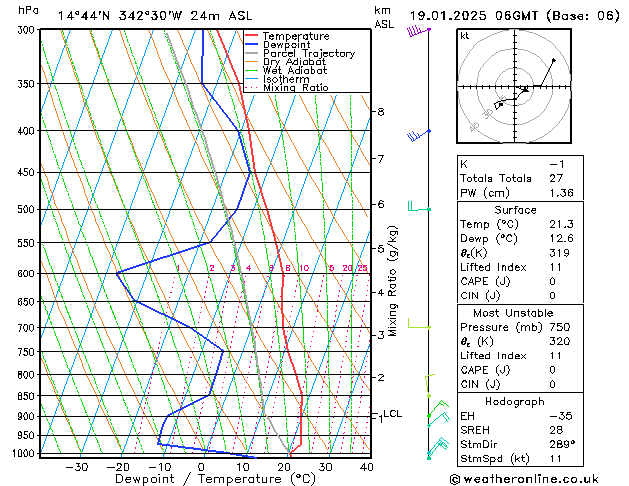Click the purple wind barb at 300 hPa
Screen dimensions: 629x486
click(418, 31)
